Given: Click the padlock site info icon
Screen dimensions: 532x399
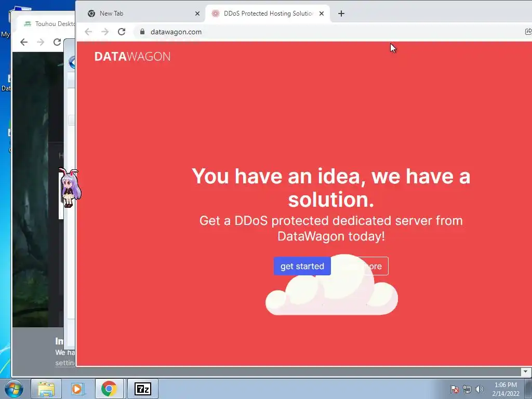Looking at the screenshot, I should coord(142,32).
